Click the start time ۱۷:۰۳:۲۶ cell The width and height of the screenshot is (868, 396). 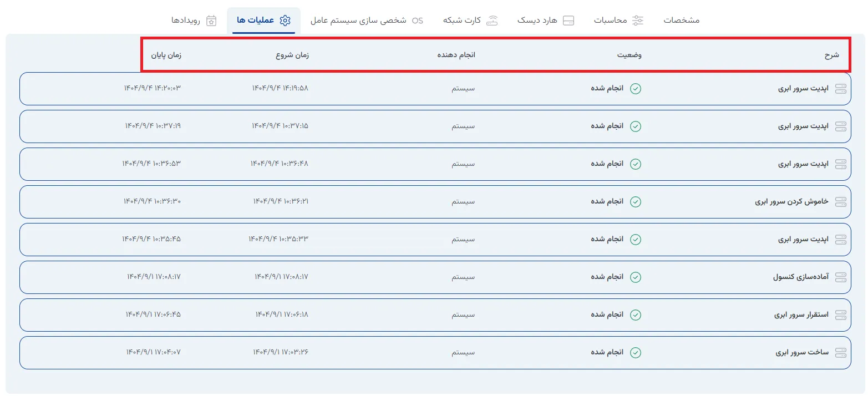[281, 353]
